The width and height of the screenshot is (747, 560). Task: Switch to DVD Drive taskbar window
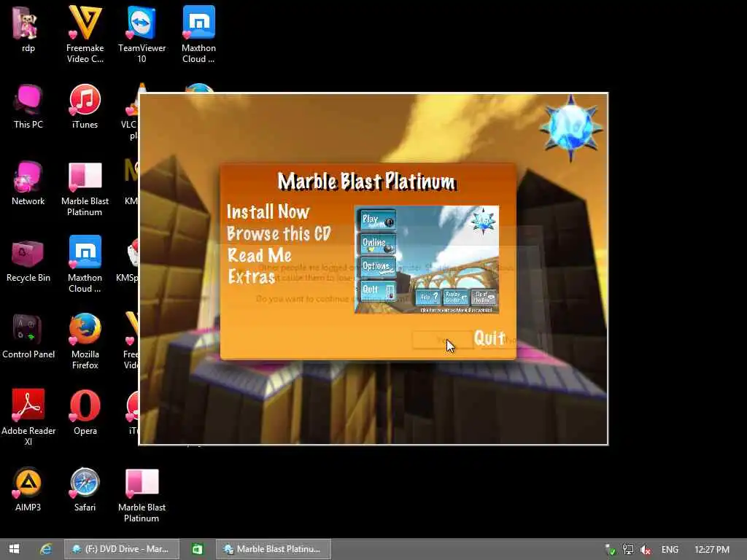pyautogui.click(x=122, y=549)
